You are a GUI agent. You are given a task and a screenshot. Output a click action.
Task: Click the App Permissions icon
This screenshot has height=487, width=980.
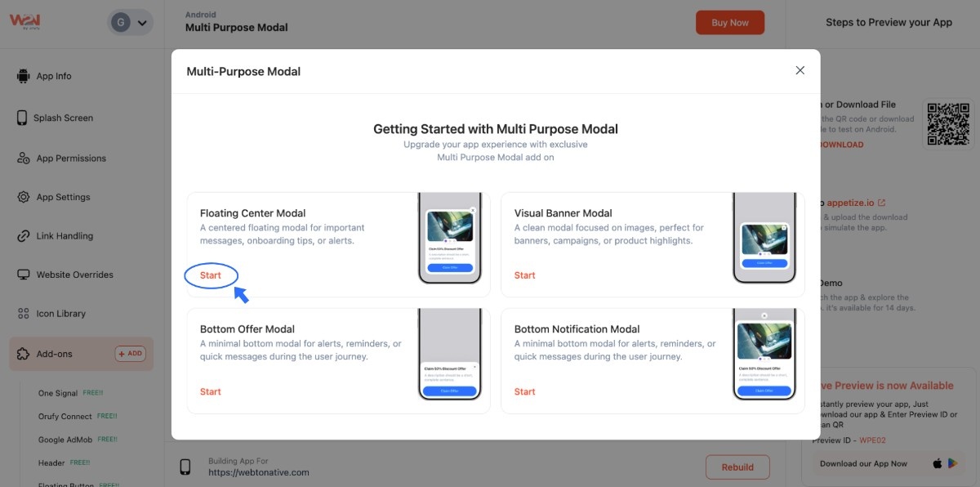[x=23, y=159]
